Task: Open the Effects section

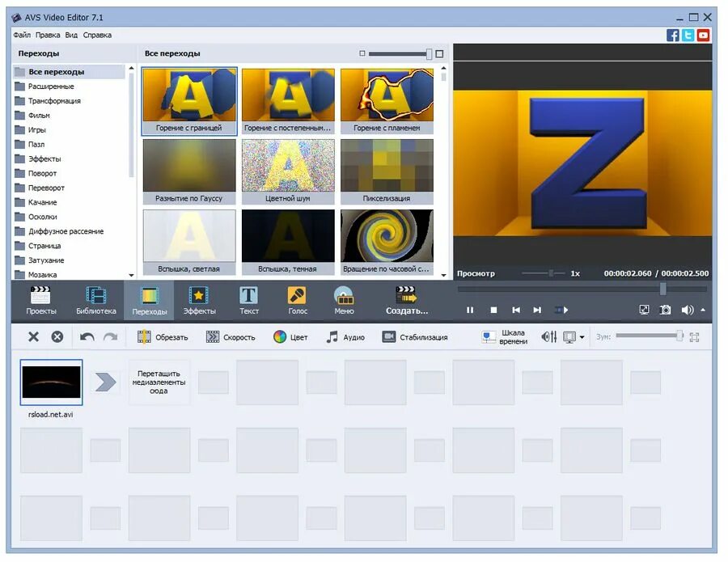Action: click(199, 301)
